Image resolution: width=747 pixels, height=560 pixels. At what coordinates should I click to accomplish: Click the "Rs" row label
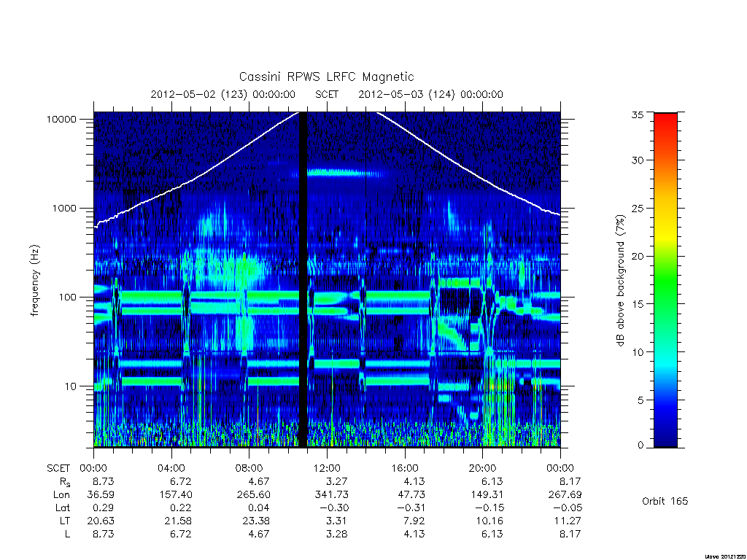[65, 482]
